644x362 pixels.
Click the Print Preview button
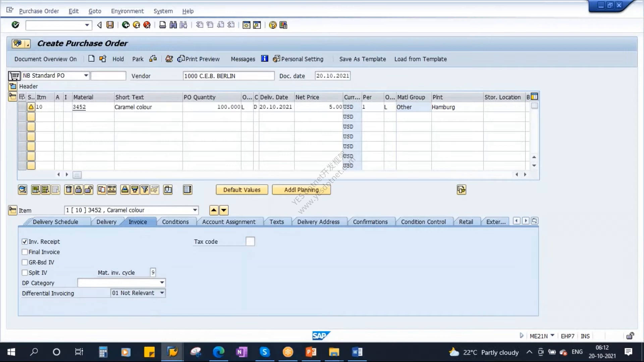[199, 59]
